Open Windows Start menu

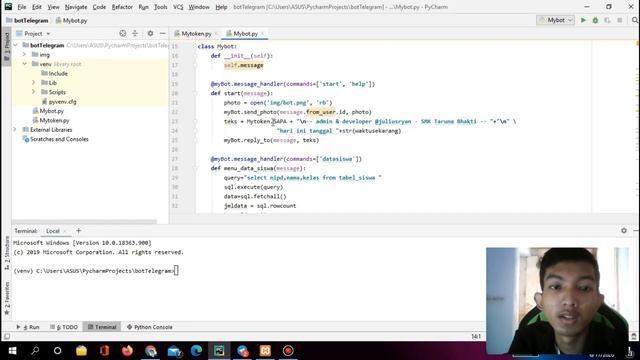coord(12,351)
